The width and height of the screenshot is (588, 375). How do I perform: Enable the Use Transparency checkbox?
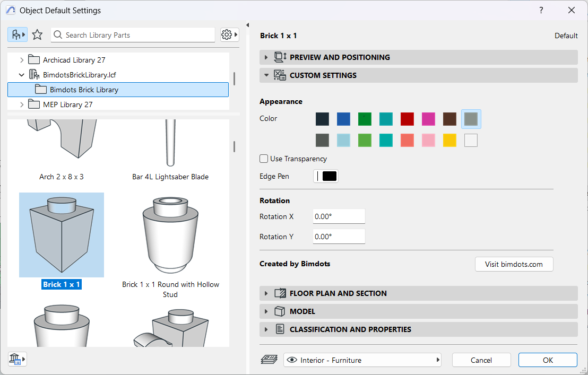click(264, 159)
